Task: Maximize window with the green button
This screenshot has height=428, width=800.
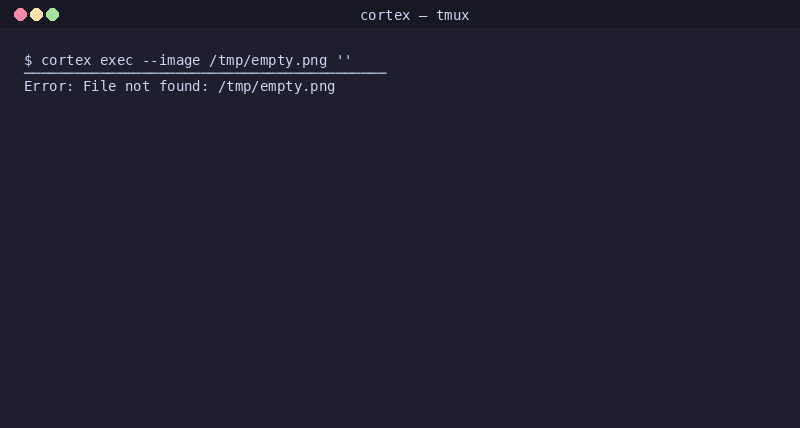Action: (x=53, y=15)
